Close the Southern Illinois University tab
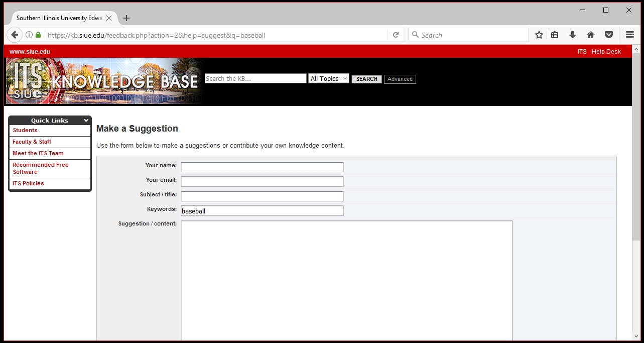The width and height of the screenshot is (644, 343). tap(109, 18)
